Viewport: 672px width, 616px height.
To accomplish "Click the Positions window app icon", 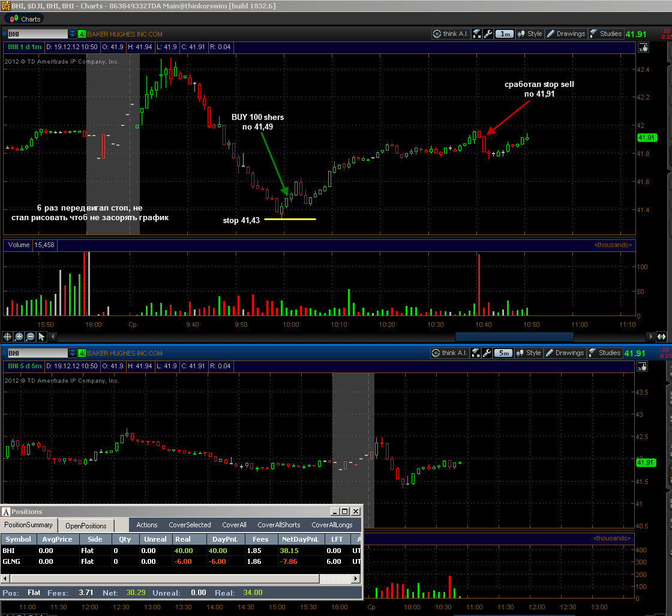I will click(x=6, y=512).
